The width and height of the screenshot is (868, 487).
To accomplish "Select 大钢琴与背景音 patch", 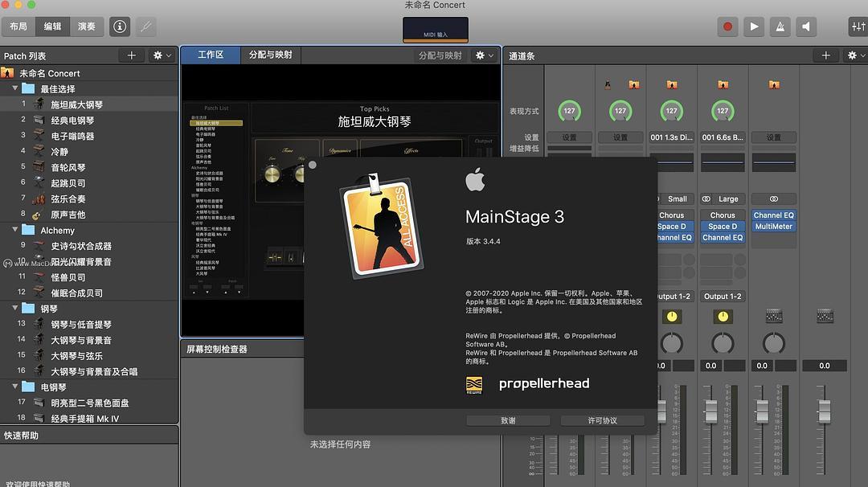I will coord(89,340).
